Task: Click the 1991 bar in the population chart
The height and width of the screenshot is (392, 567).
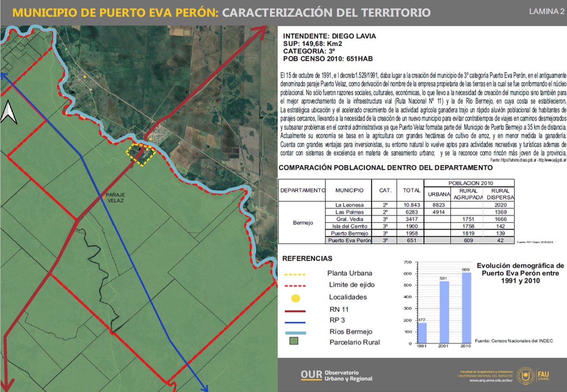Action: tap(422, 333)
